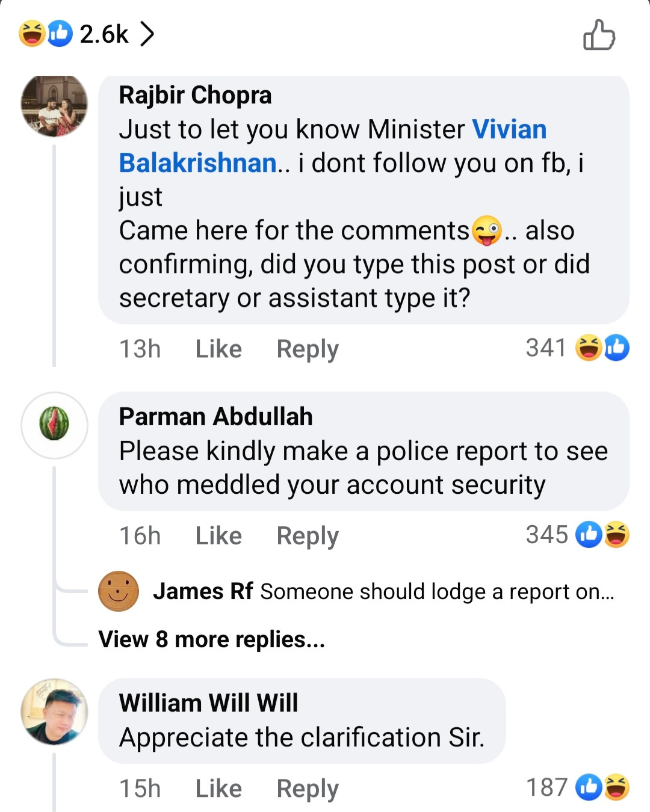View the 187 reactions on William's comment
This screenshot has height=812, width=650.
tap(577, 787)
